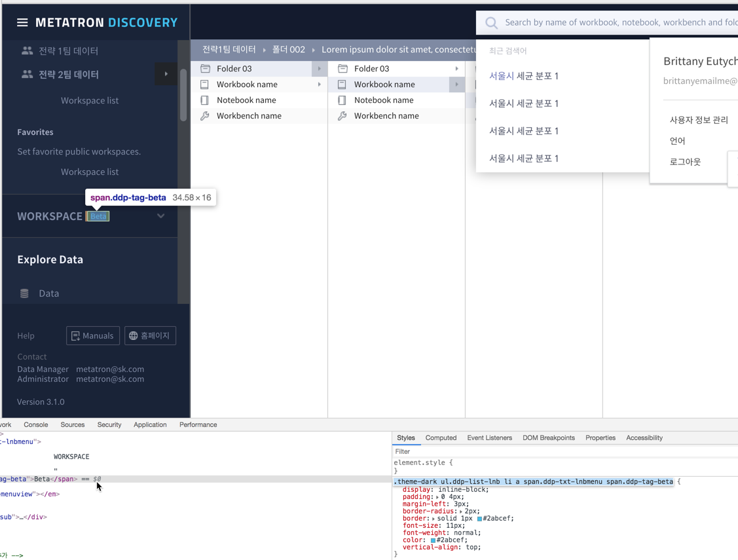Image resolution: width=738 pixels, height=560 pixels.
Task: Expand first column Folder 03 arrow
Action: click(x=319, y=69)
